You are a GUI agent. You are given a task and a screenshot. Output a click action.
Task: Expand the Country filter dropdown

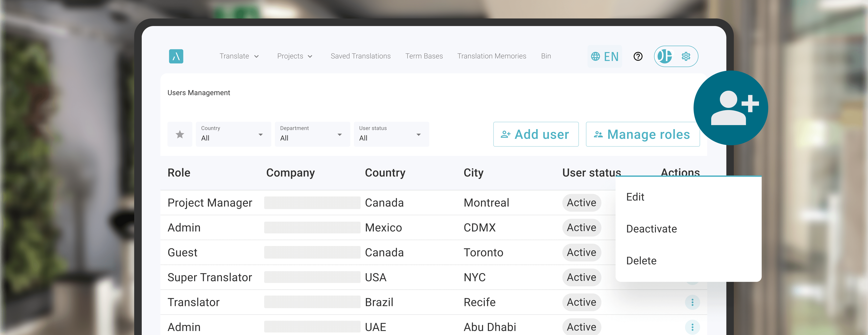(233, 134)
